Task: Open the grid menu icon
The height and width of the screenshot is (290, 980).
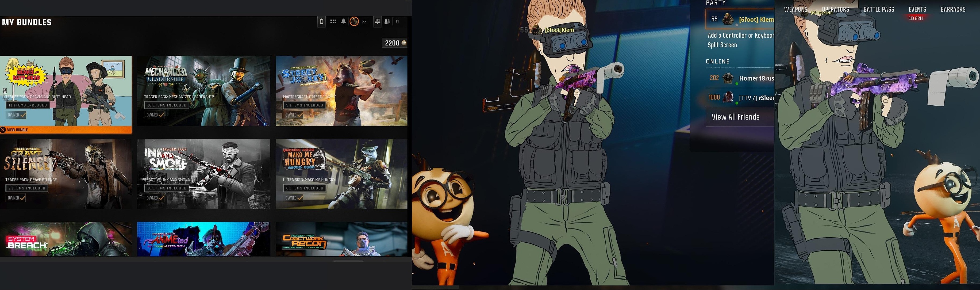Action: 333,22
